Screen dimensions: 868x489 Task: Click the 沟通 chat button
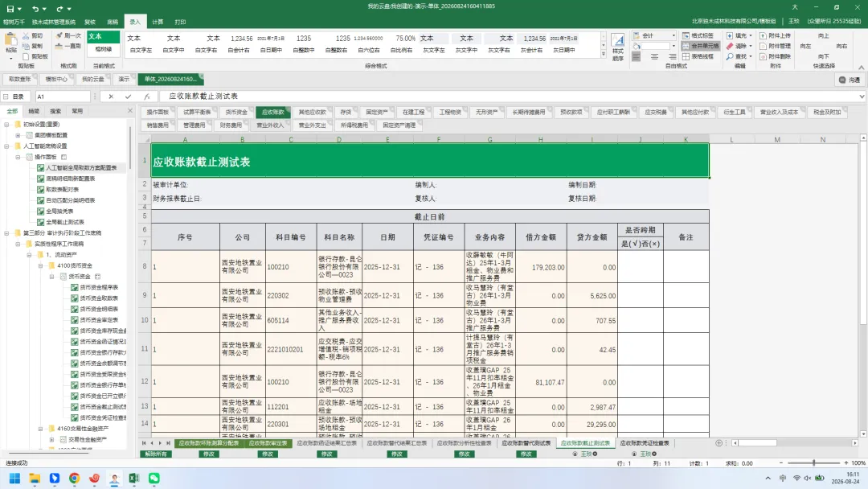850,80
